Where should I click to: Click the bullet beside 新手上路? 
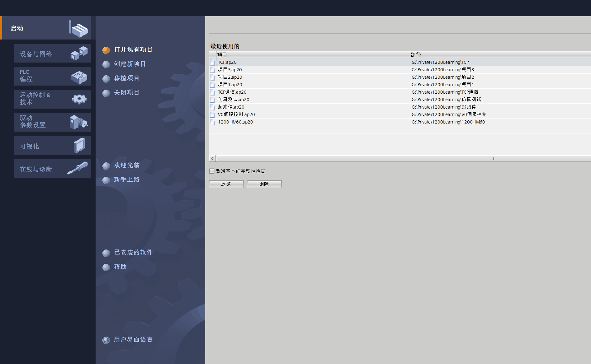tap(106, 180)
